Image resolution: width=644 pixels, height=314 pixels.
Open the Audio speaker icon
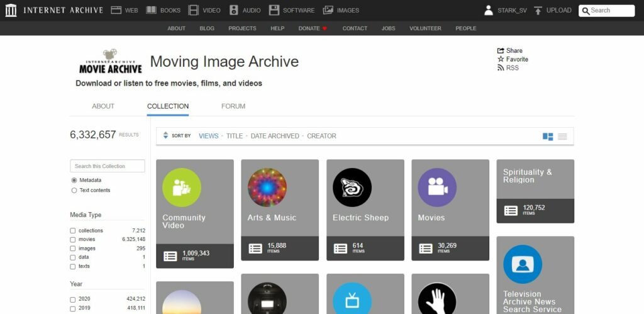click(234, 10)
